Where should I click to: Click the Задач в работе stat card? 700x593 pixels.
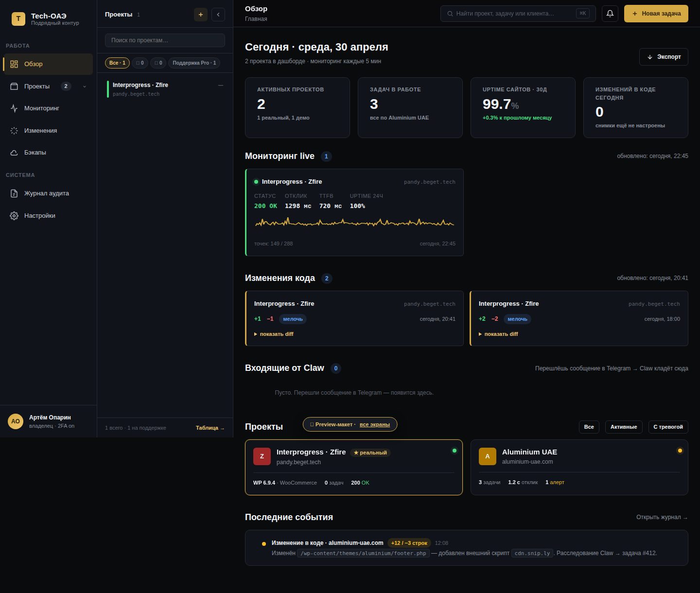point(410,108)
